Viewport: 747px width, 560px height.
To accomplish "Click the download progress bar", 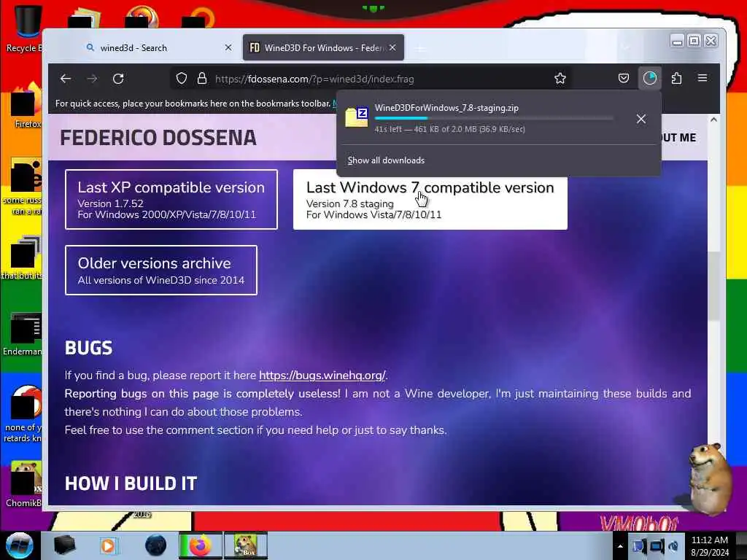I will tap(494, 118).
